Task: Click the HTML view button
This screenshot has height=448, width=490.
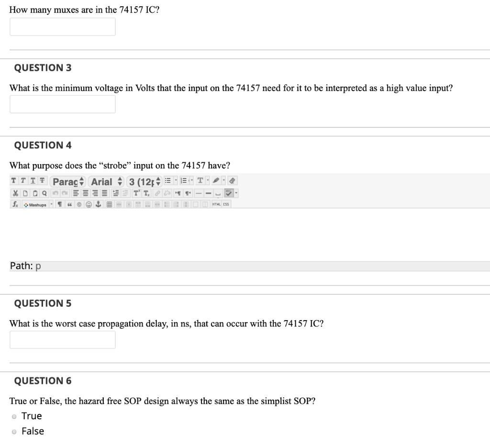Action: click(216, 204)
